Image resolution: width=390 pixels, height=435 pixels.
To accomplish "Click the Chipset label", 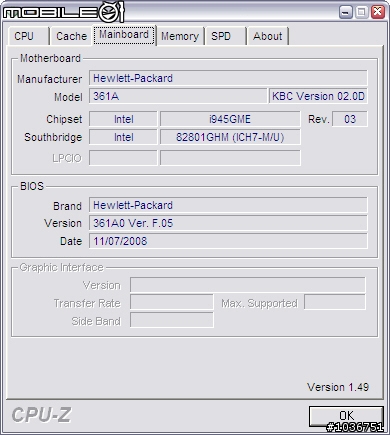I will (64, 119).
